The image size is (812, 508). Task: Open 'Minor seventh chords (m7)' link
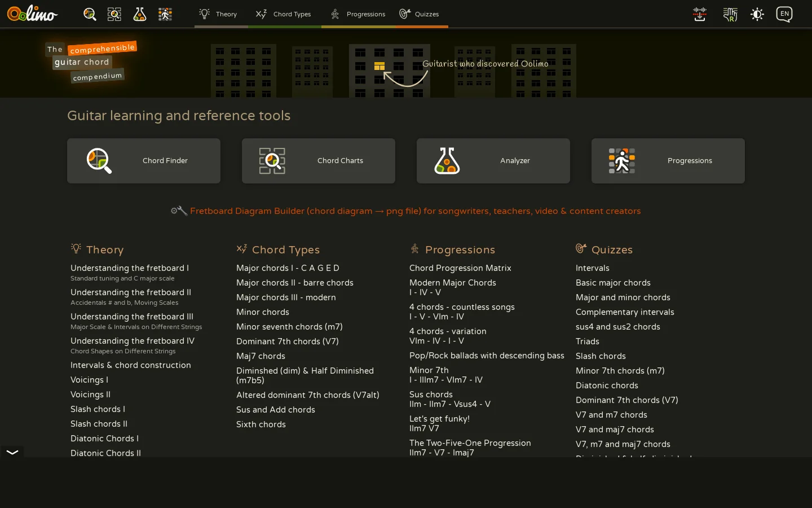pyautogui.click(x=289, y=327)
